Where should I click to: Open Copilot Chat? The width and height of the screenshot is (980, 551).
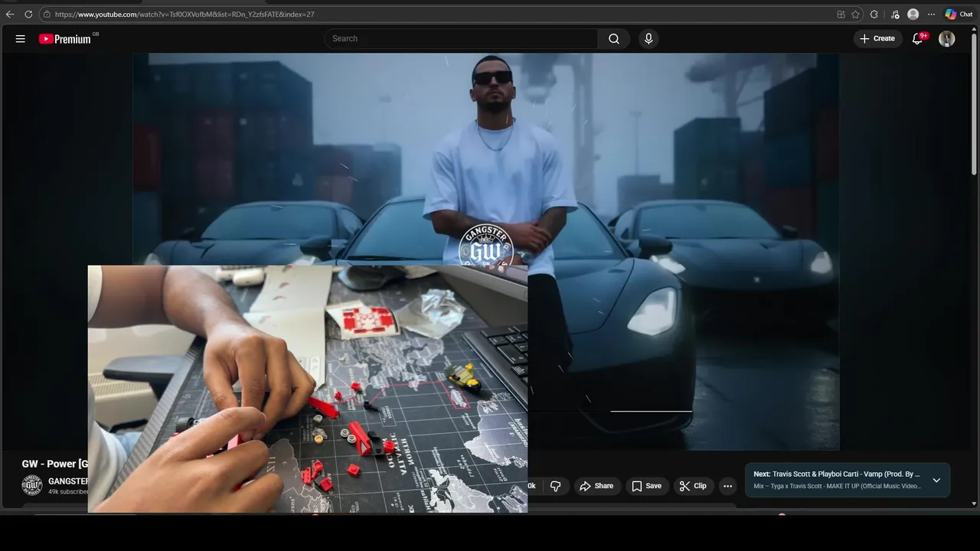coord(959,14)
